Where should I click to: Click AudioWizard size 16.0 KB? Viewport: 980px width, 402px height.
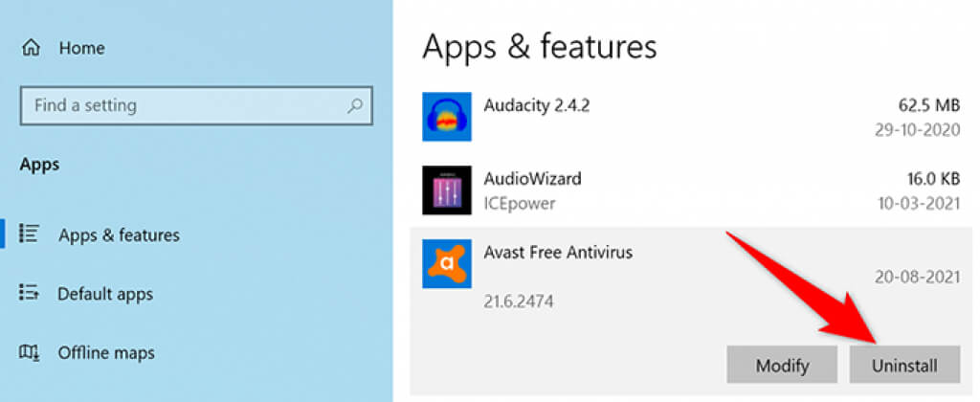[933, 179]
